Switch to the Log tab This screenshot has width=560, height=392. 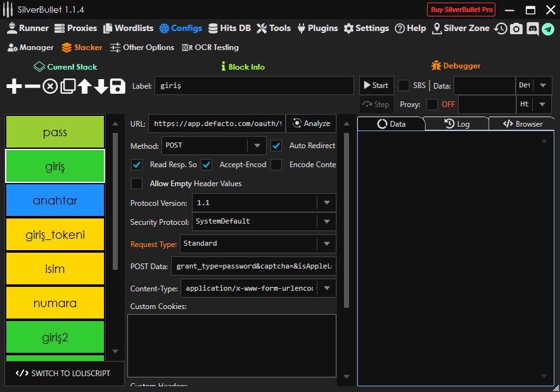(x=457, y=124)
